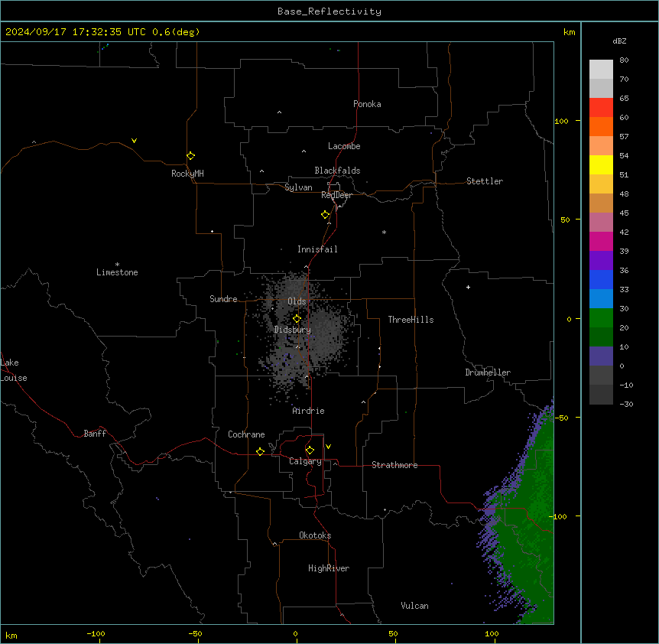
Task: Click the Sylvan label
Action: (x=298, y=187)
